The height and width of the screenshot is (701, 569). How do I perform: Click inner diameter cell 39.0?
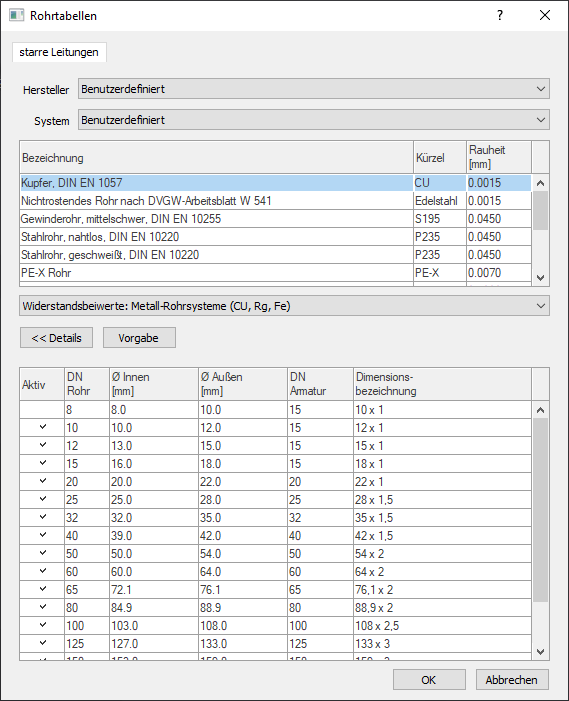click(154, 535)
